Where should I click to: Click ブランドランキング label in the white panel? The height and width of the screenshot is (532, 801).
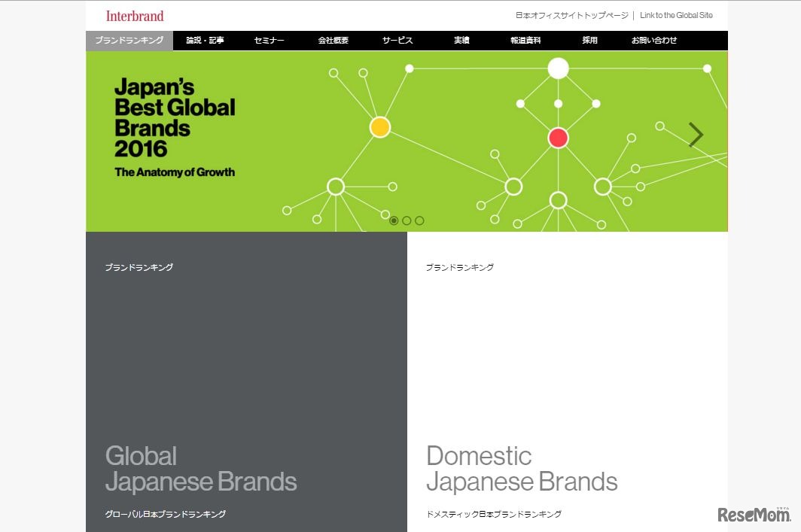pos(460,267)
